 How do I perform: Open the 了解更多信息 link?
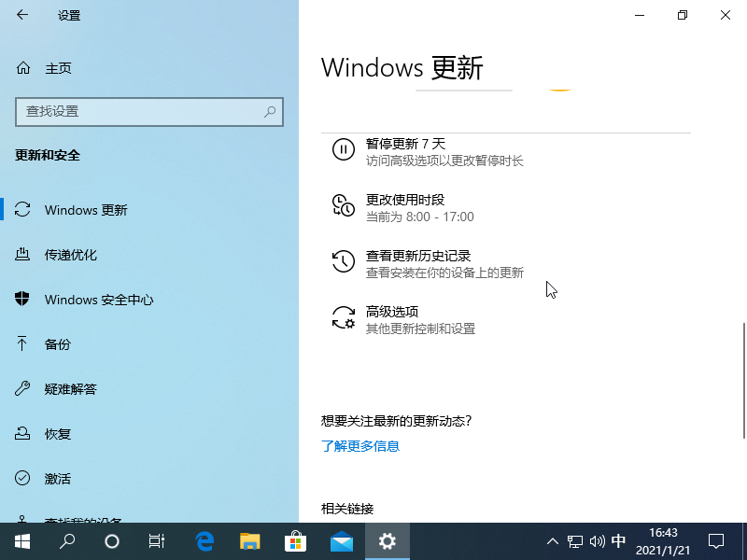[360, 446]
